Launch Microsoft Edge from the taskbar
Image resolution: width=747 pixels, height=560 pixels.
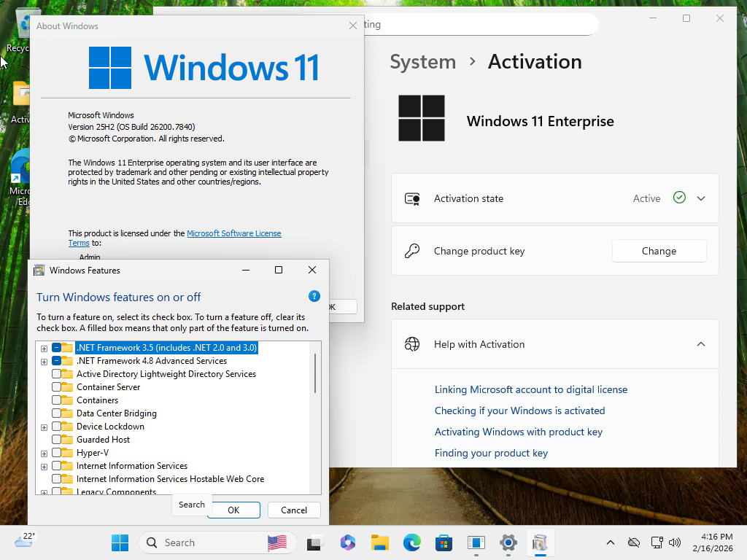(412, 542)
